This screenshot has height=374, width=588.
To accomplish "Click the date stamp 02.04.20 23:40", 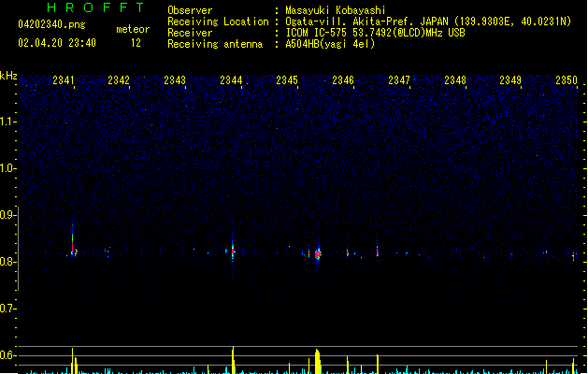I will click(57, 43).
